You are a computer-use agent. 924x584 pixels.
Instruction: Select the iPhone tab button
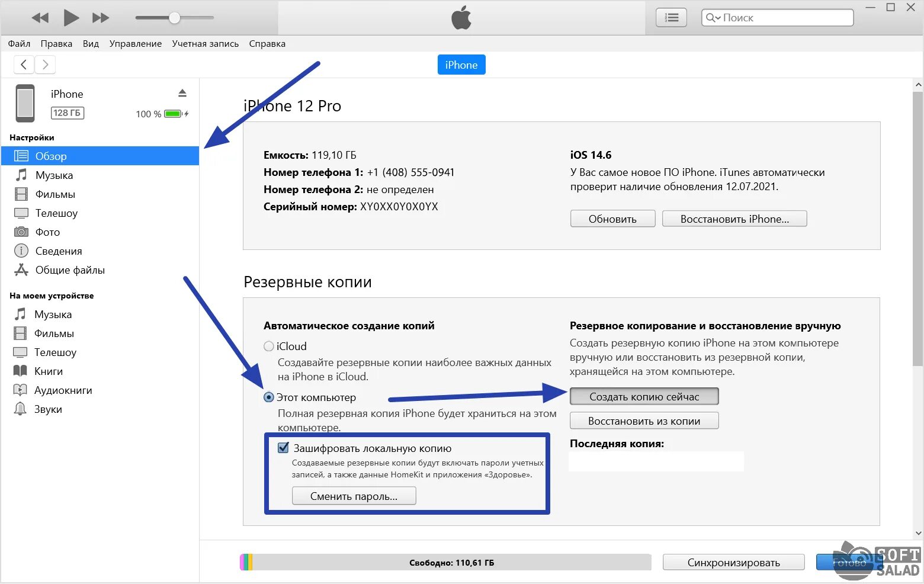[461, 65]
